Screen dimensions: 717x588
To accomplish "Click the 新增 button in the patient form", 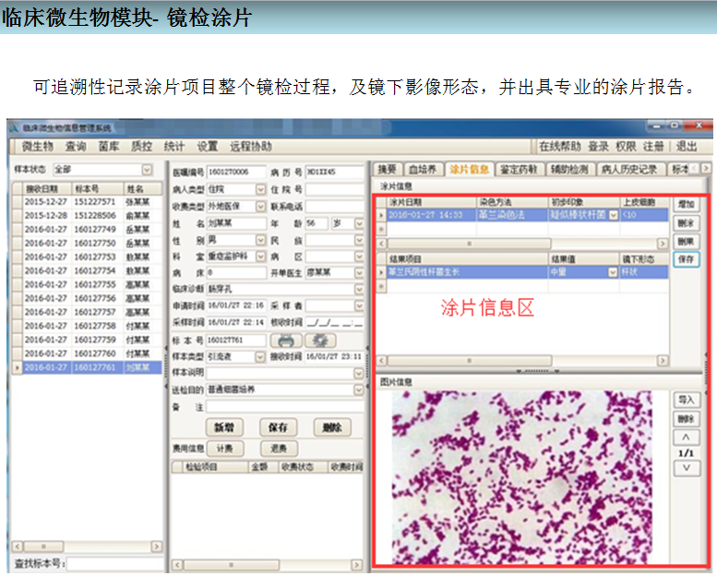I will tap(223, 427).
